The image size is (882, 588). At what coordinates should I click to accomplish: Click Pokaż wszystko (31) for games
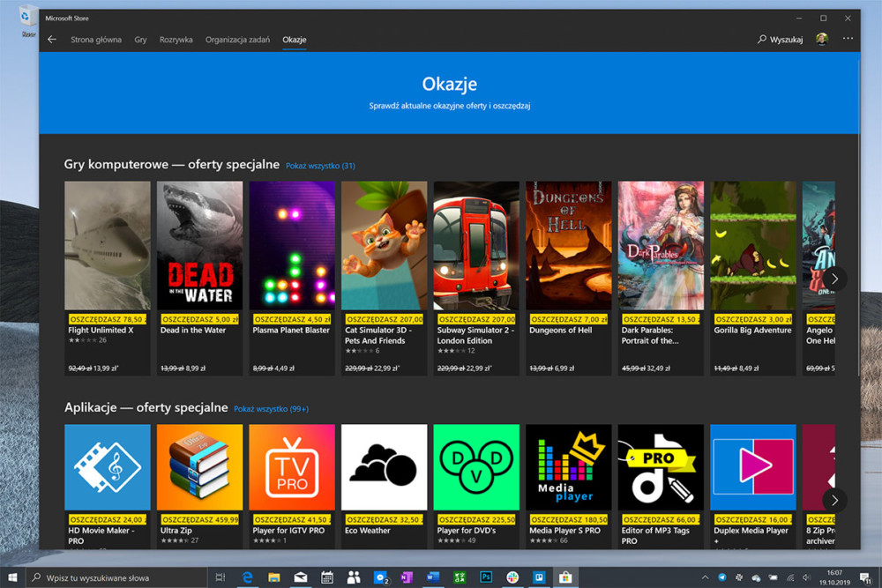point(320,166)
